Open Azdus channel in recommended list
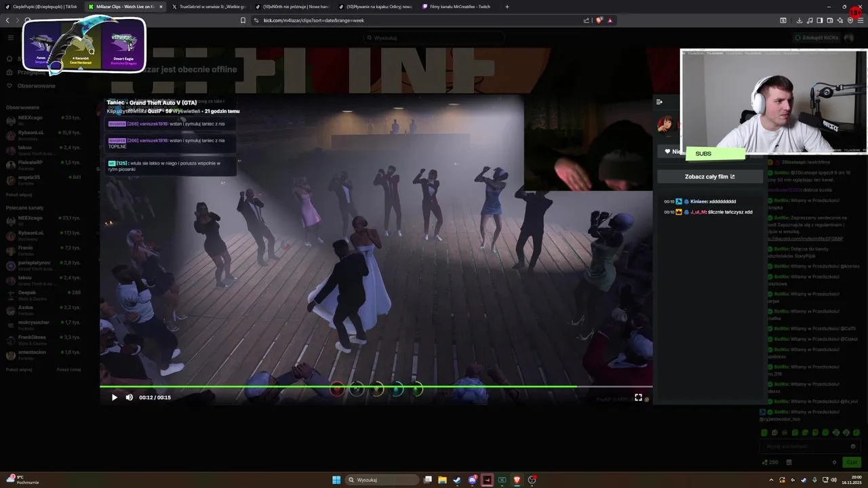This screenshot has height=488, width=868. (x=43, y=310)
